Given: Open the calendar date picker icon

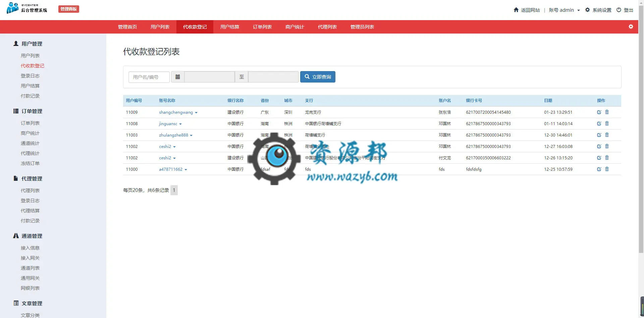Looking at the screenshot, I should tap(178, 77).
